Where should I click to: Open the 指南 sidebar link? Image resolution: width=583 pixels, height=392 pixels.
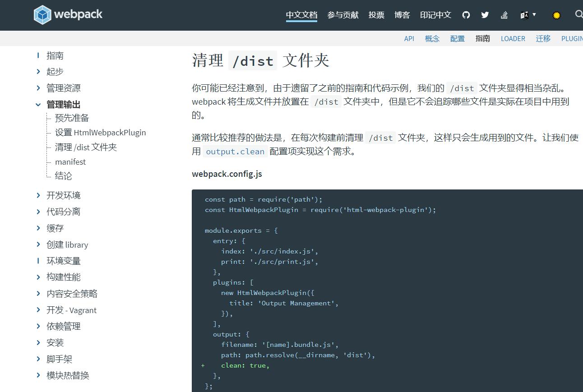tap(55, 55)
